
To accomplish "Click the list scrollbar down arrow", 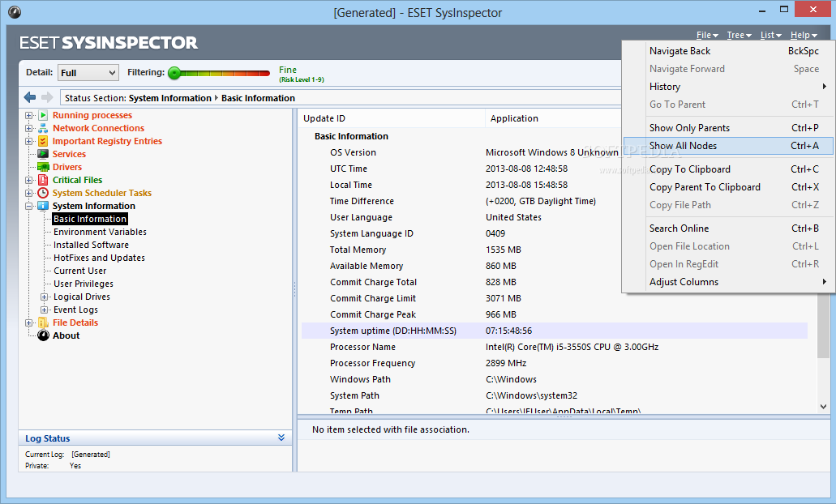I will pos(823,407).
